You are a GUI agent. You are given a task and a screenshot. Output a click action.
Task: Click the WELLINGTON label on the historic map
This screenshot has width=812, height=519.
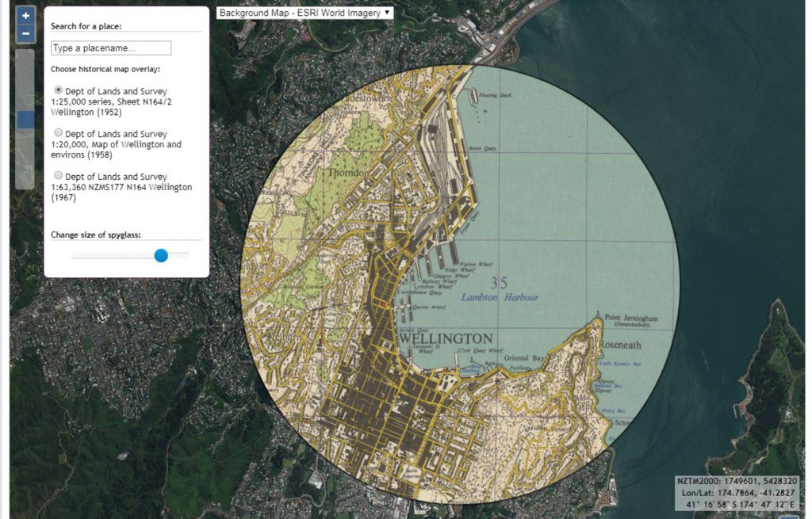(x=446, y=339)
